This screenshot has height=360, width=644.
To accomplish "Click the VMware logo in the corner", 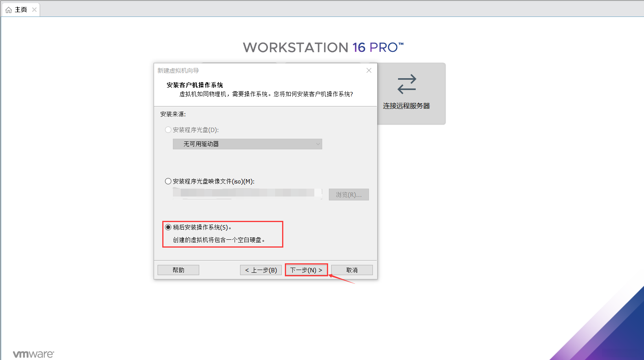I will click(33, 353).
